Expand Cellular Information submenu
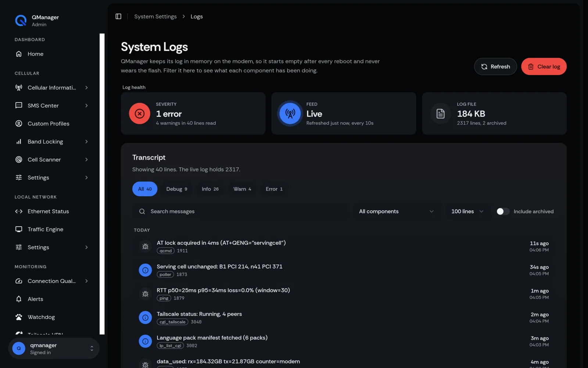The width and height of the screenshot is (588, 368). pos(87,88)
